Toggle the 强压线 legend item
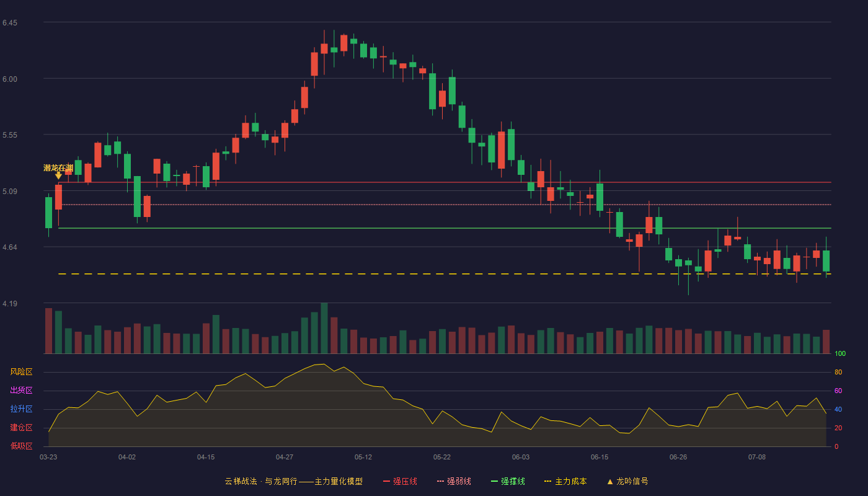The image size is (868, 496). click(x=400, y=481)
